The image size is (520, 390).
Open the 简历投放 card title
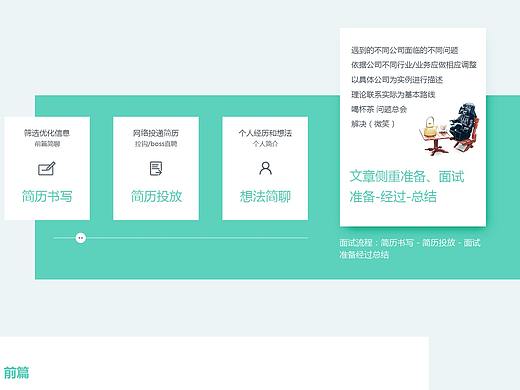pos(156,196)
